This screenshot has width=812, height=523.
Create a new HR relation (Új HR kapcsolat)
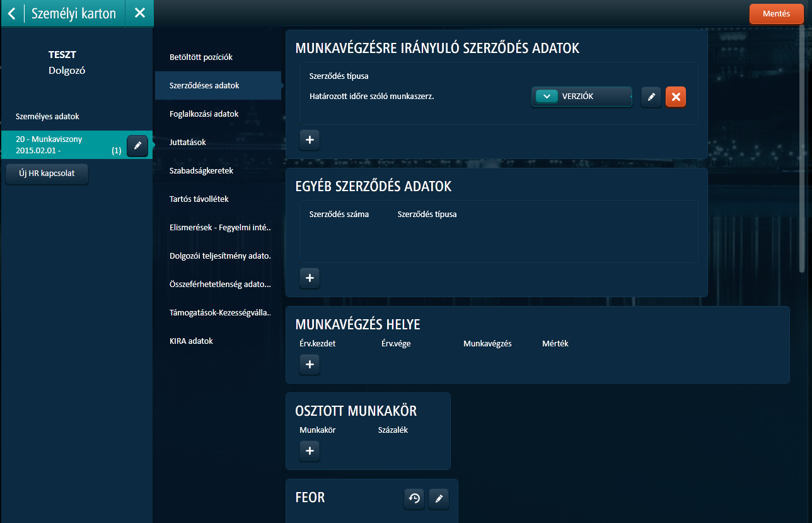(47, 173)
